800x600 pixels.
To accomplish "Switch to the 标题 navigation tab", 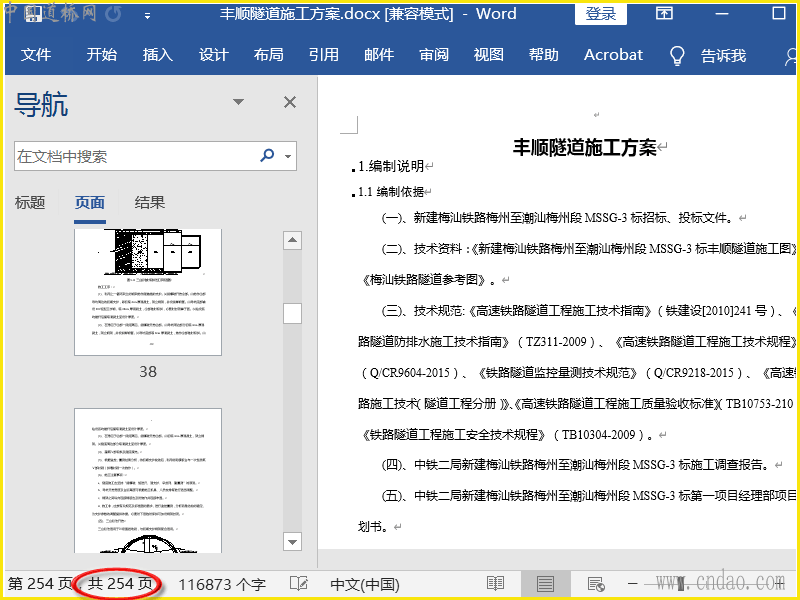I will pyautogui.click(x=30, y=203).
